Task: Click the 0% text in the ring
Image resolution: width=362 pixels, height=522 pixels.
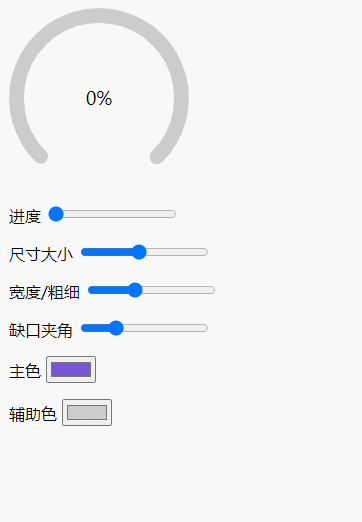Action: point(99,98)
